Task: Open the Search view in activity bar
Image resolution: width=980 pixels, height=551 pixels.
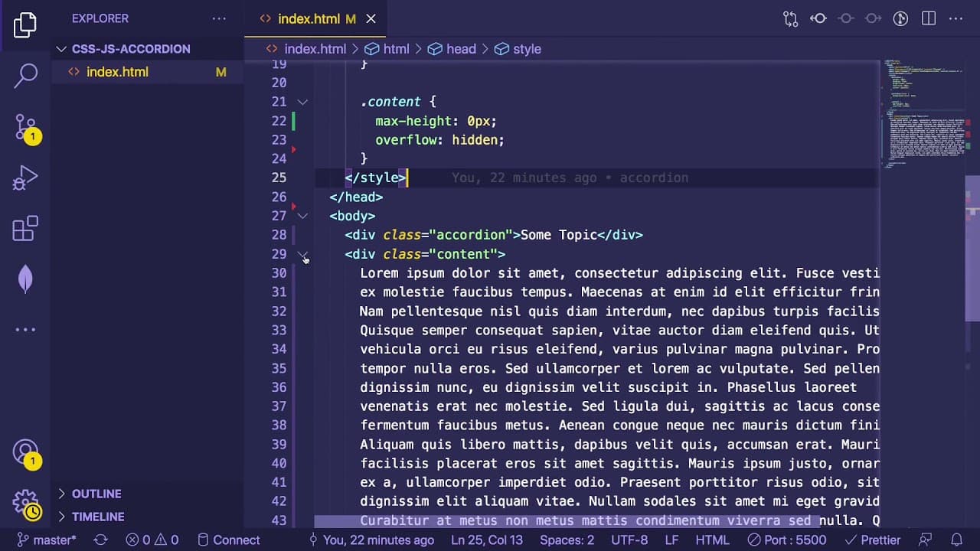Action: pyautogui.click(x=25, y=75)
